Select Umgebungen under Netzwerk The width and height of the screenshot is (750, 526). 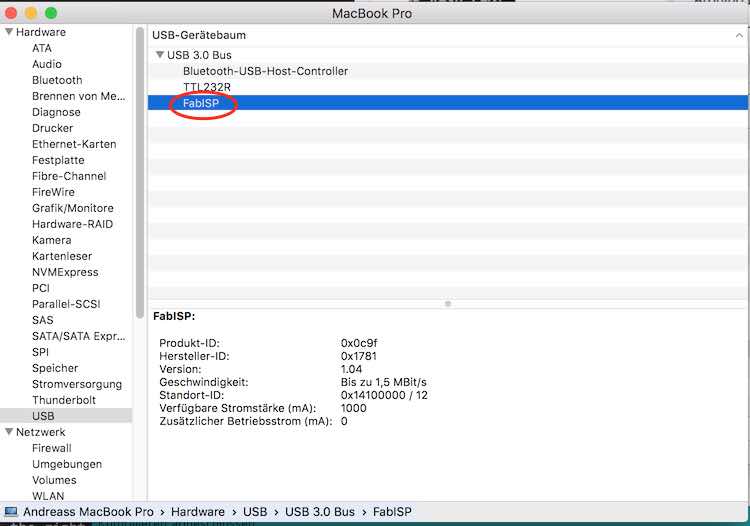pos(66,464)
